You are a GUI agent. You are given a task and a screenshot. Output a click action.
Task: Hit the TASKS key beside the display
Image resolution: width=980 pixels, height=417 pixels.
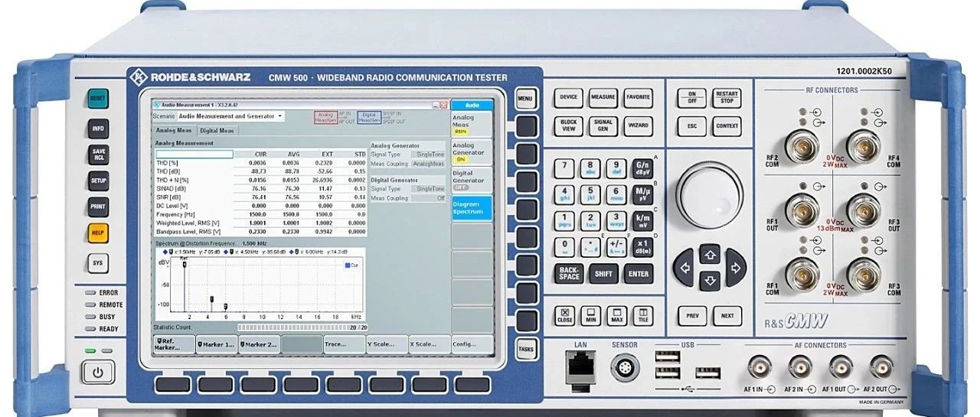pos(525,348)
